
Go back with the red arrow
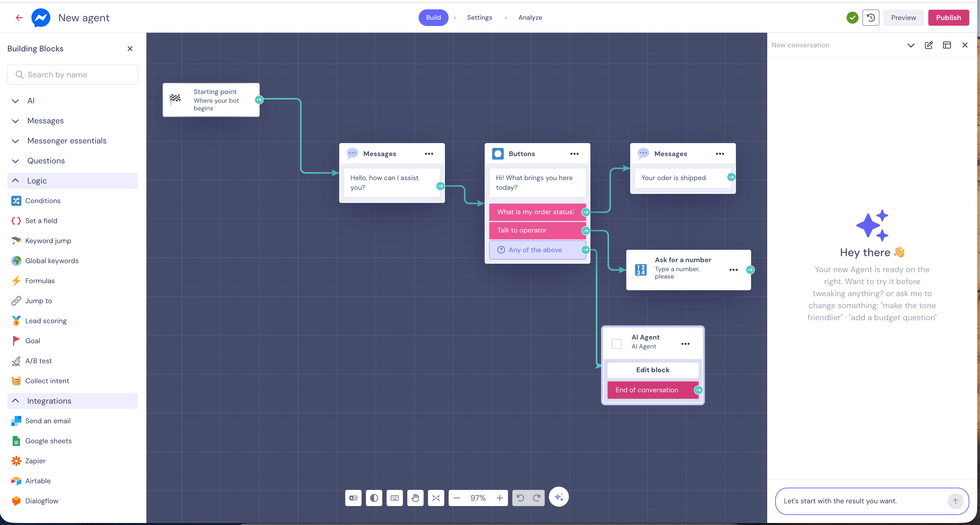[19, 17]
